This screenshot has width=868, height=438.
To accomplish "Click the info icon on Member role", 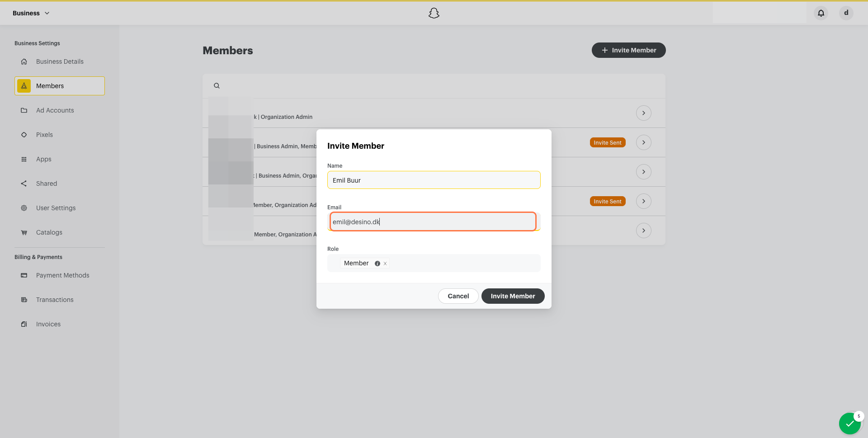I will click(x=377, y=264).
